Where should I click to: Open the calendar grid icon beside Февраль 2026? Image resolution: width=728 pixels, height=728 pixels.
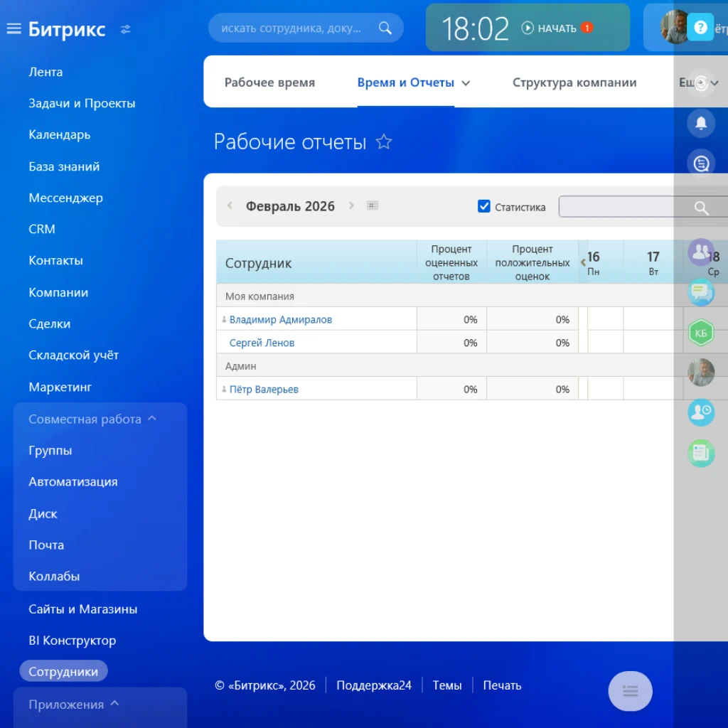(x=373, y=205)
